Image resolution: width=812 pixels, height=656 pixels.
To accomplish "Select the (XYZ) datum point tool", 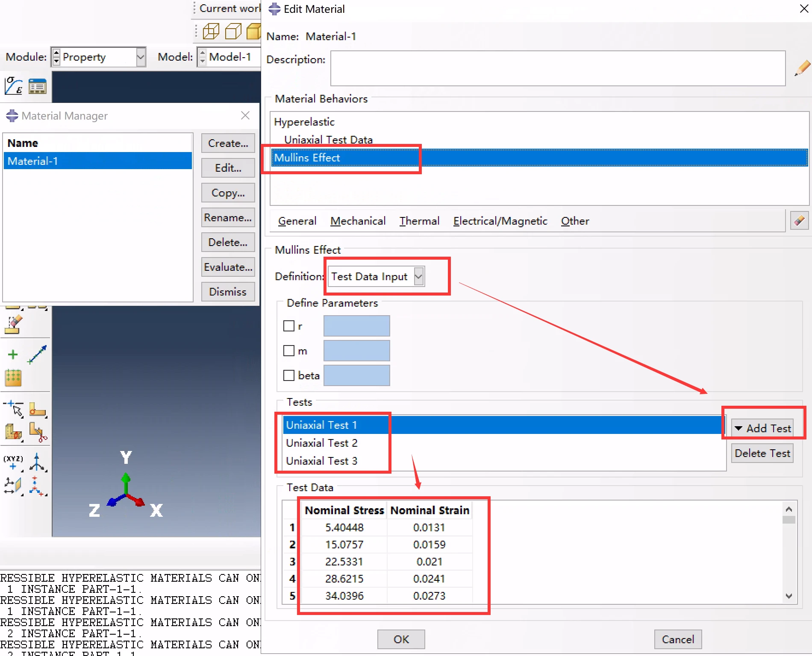I will tap(13, 462).
